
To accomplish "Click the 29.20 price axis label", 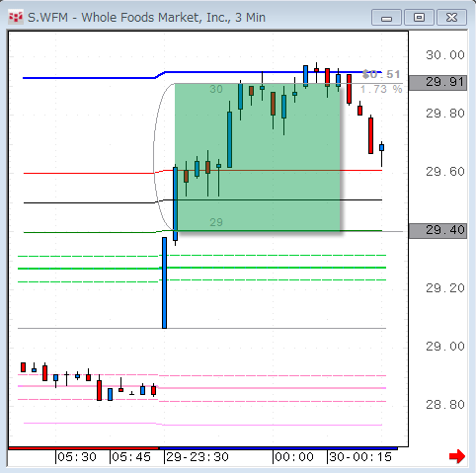I will [445, 288].
